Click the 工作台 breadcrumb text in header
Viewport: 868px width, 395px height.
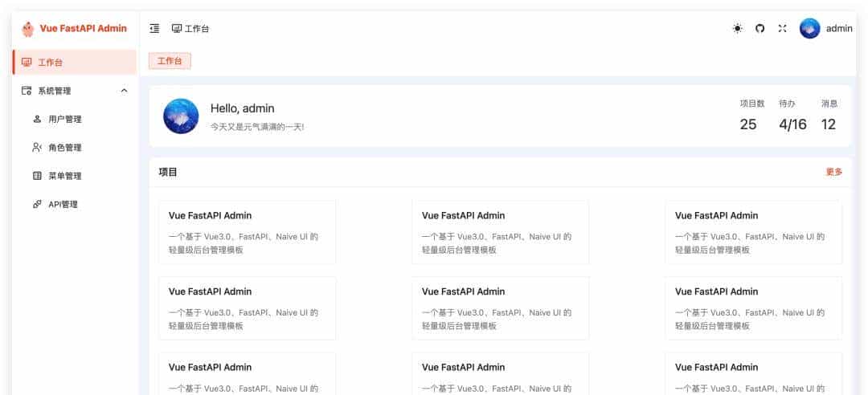[x=197, y=29]
